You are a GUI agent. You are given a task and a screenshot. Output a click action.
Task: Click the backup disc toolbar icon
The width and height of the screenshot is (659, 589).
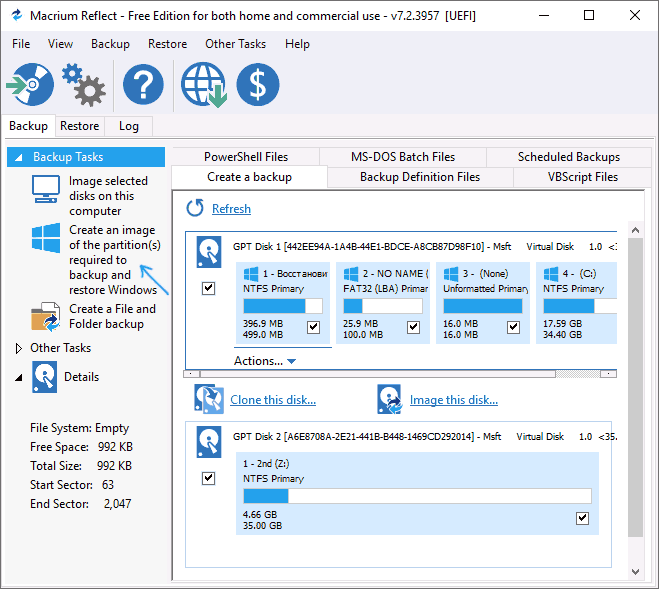(x=30, y=85)
